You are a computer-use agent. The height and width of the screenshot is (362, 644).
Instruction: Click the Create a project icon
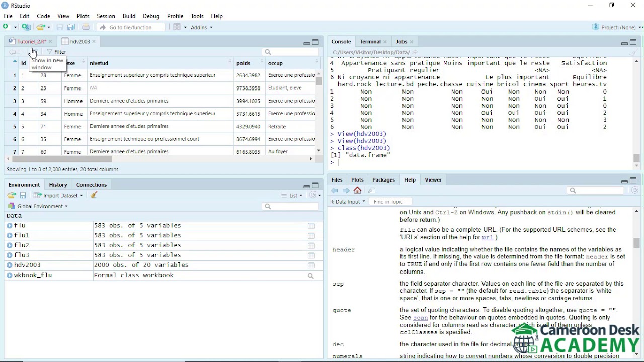coord(26,27)
